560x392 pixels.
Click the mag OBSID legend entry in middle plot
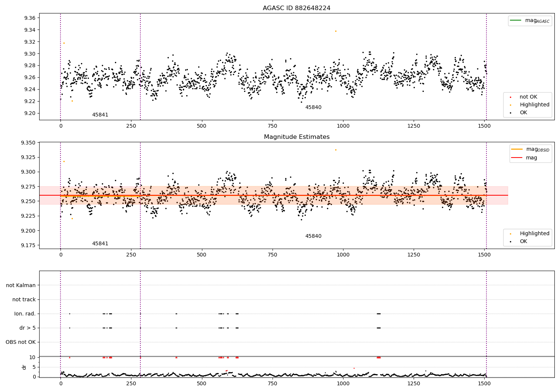click(530, 149)
